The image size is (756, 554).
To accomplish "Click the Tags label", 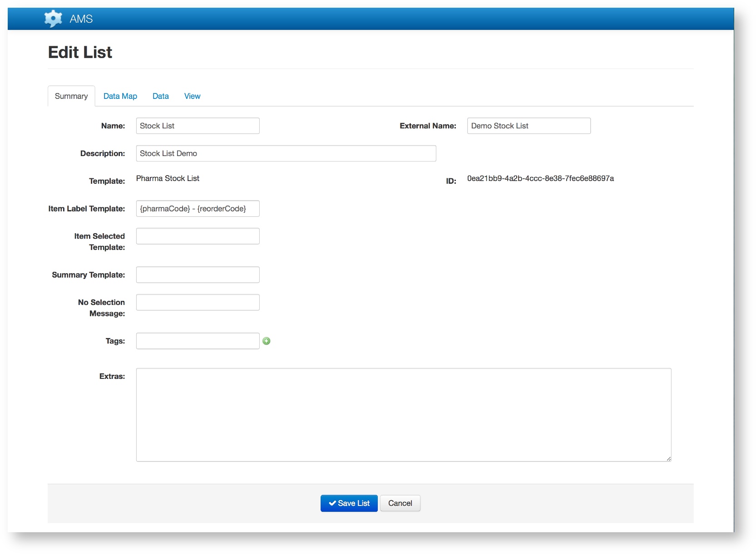I will pyautogui.click(x=115, y=341).
